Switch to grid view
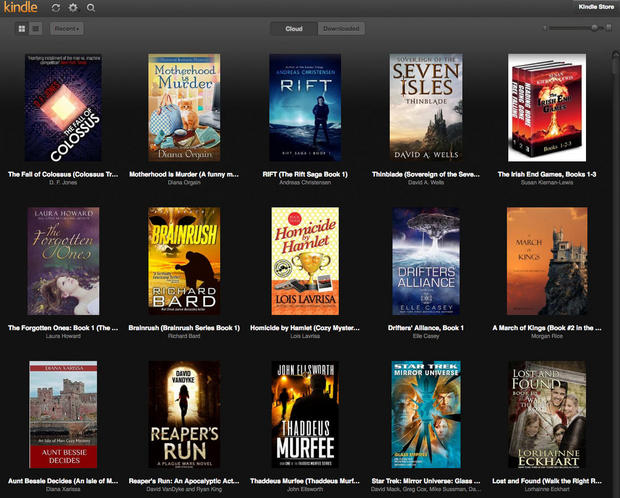The width and height of the screenshot is (620, 498). [x=22, y=28]
